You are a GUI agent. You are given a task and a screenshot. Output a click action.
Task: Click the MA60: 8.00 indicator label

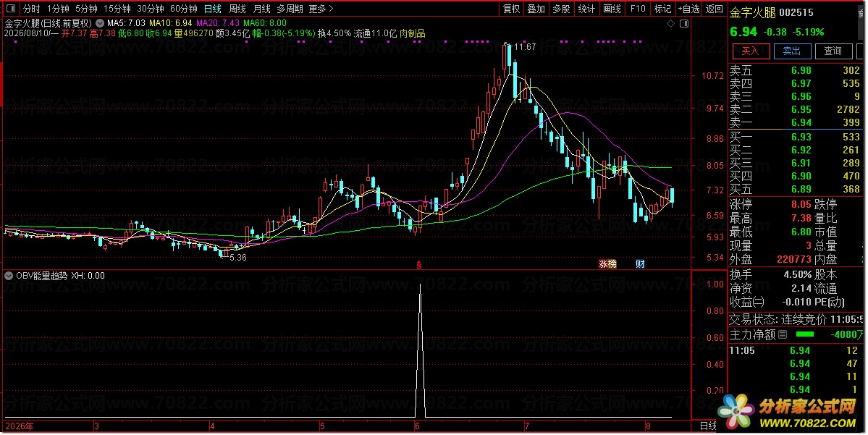point(265,23)
